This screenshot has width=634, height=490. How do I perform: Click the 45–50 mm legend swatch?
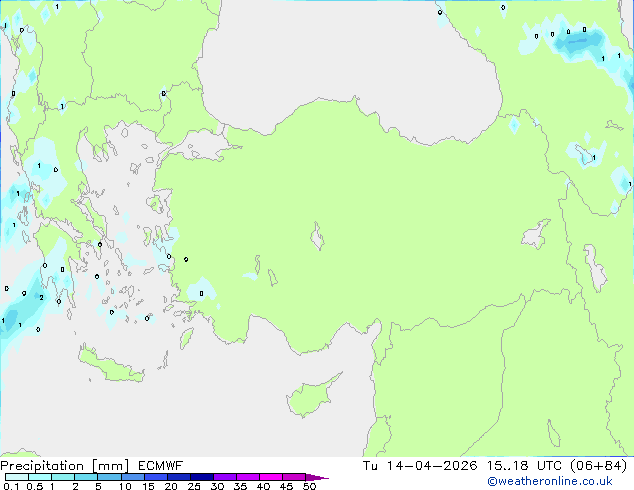click(x=294, y=477)
